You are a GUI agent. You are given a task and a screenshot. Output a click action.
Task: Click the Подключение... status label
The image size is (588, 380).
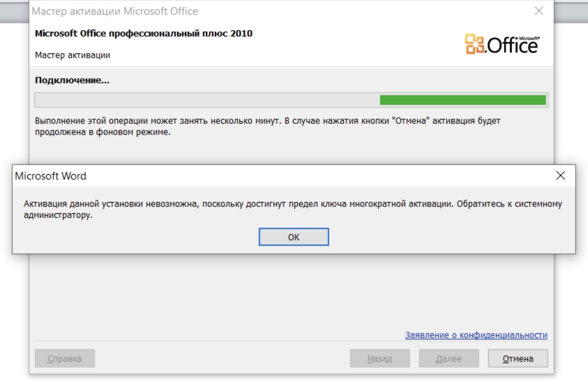click(x=72, y=80)
